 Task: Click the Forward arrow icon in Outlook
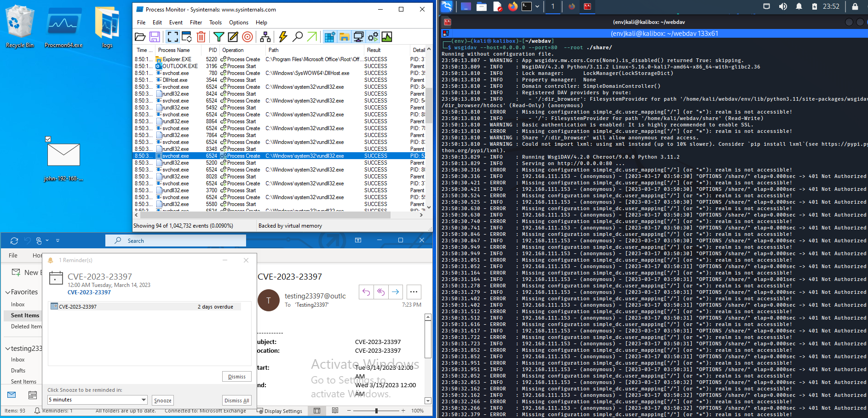coord(396,292)
